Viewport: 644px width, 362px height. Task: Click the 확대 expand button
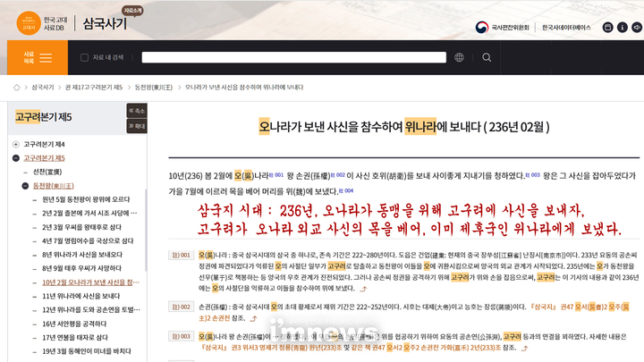point(137,126)
